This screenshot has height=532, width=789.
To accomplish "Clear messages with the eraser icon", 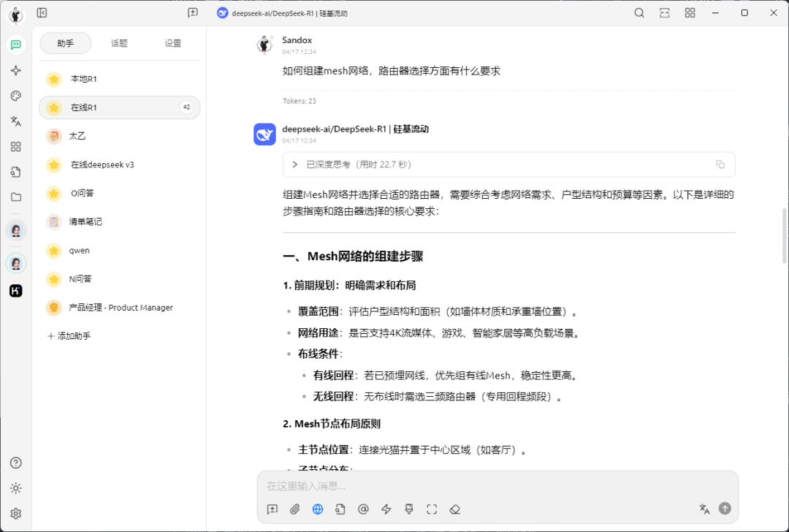I will (x=455, y=509).
